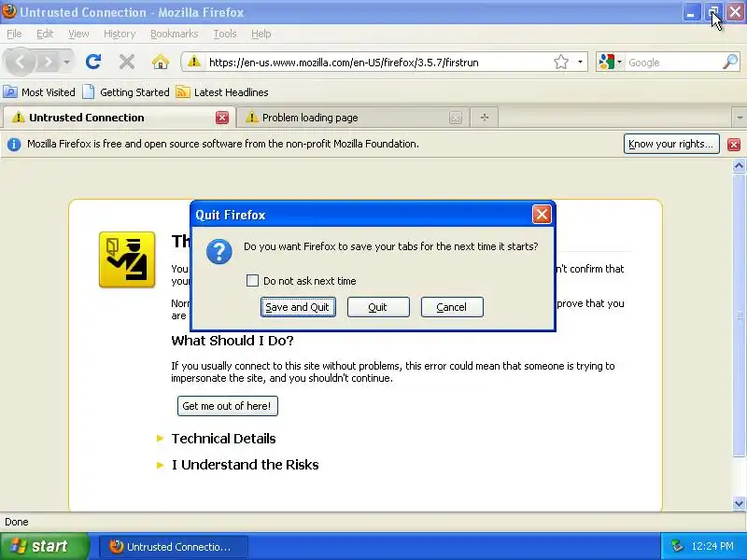Open Most Visited bookmarks folder
This screenshot has height=560, width=747.
(x=39, y=92)
